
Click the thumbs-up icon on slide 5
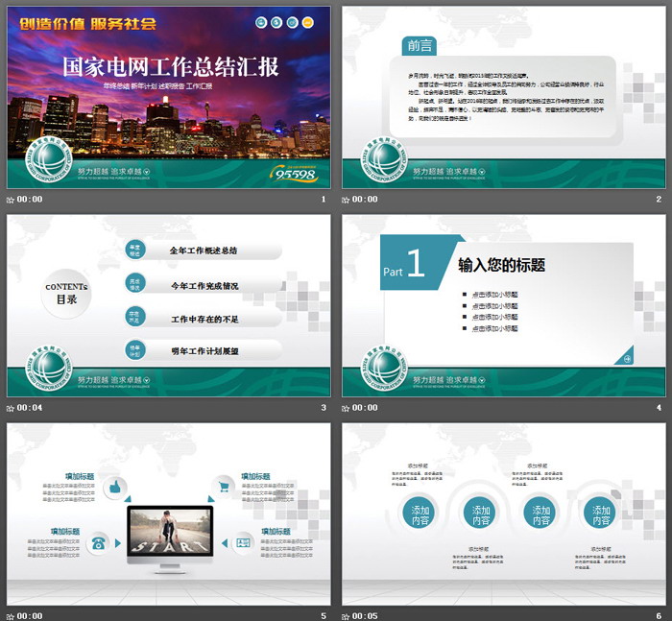[117, 487]
